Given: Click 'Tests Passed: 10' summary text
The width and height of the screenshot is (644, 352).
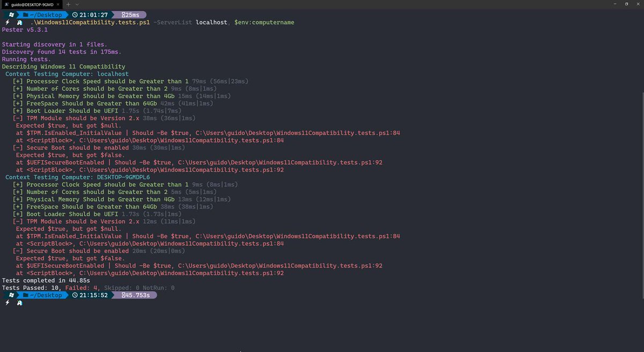Looking at the screenshot, I should [x=32, y=288].
